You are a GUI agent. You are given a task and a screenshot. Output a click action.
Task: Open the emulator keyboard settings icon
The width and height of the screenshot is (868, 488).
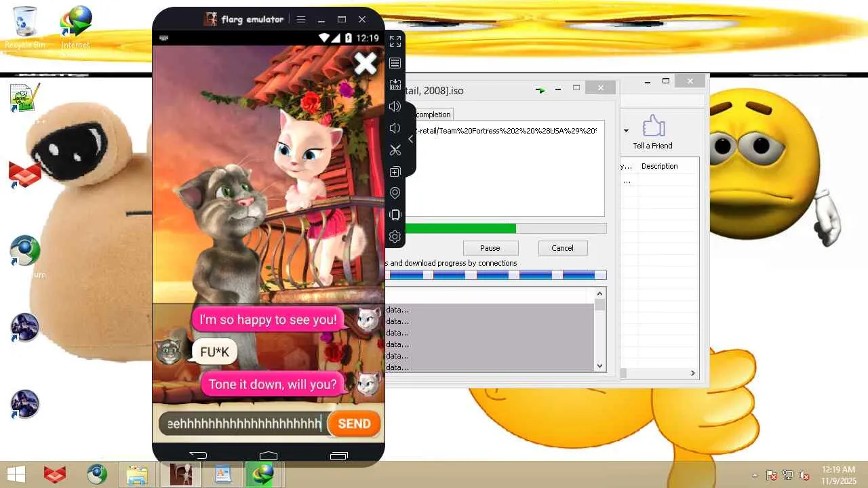pos(395,63)
